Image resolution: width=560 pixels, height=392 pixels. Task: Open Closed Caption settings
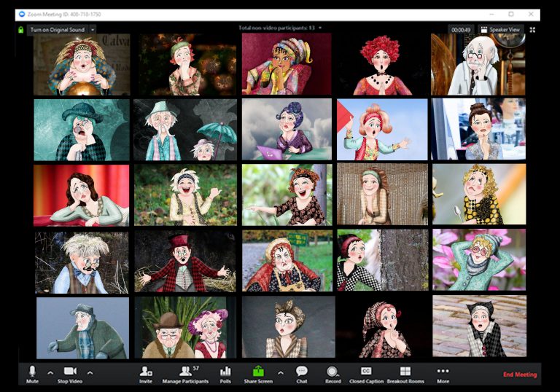(367, 375)
